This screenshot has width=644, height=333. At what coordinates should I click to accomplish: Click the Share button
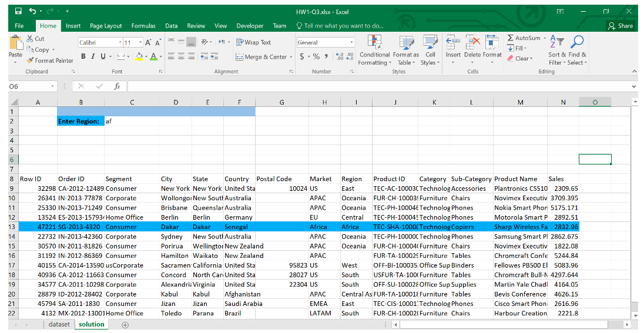[621, 26]
